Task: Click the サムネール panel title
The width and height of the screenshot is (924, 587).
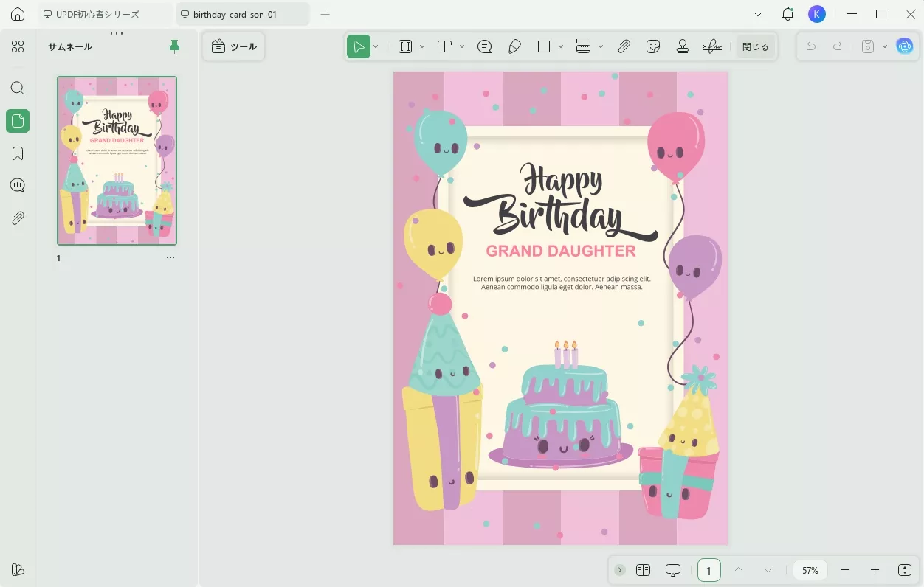Action: click(70, 46)
